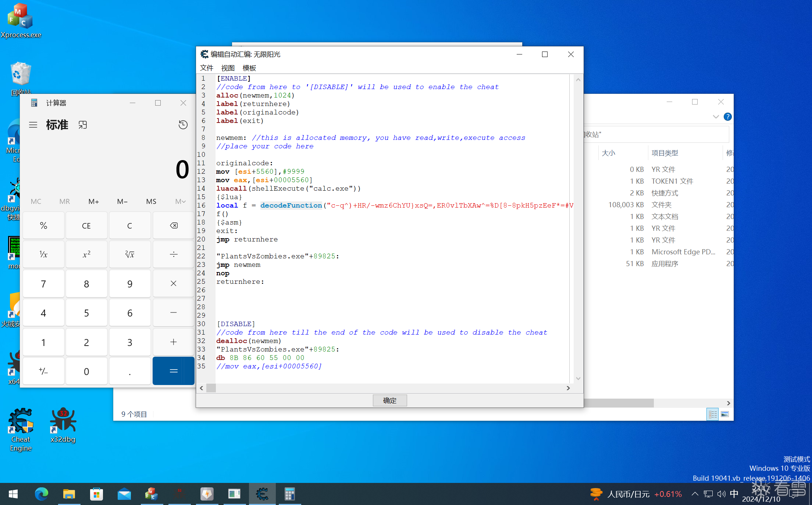Click the Explorer help question icon
This screenshot has height=505, width=812.
click(727, 117)
